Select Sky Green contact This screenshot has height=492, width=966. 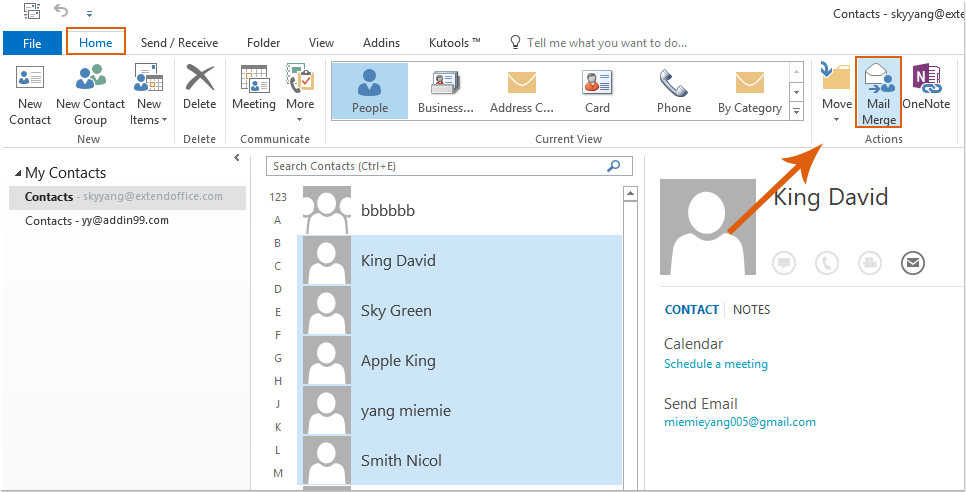click(x=459, y=310)
